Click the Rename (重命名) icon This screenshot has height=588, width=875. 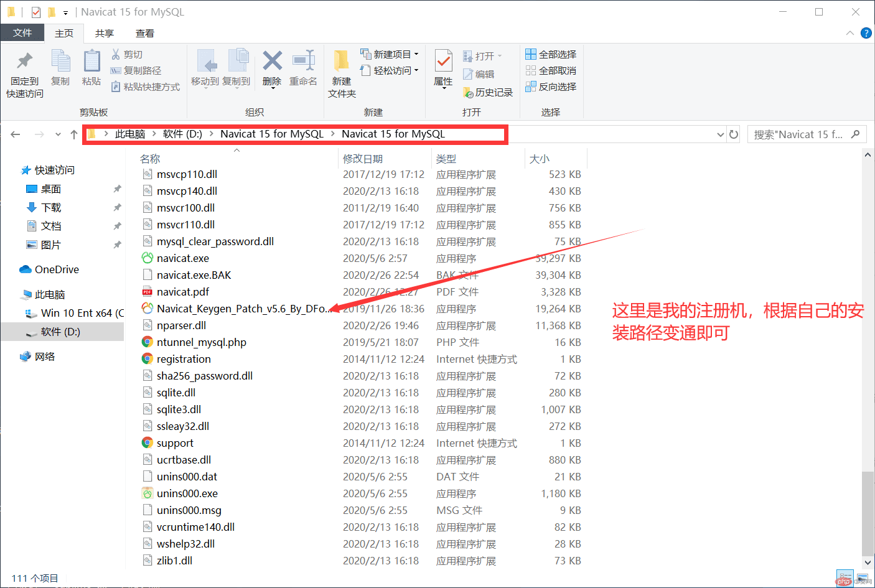tap(303, 60)
